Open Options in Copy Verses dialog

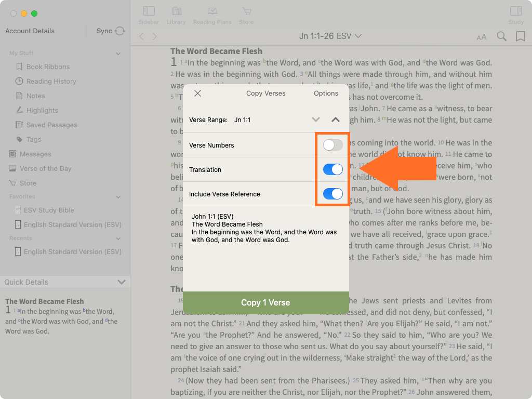[x=326, y=94]
